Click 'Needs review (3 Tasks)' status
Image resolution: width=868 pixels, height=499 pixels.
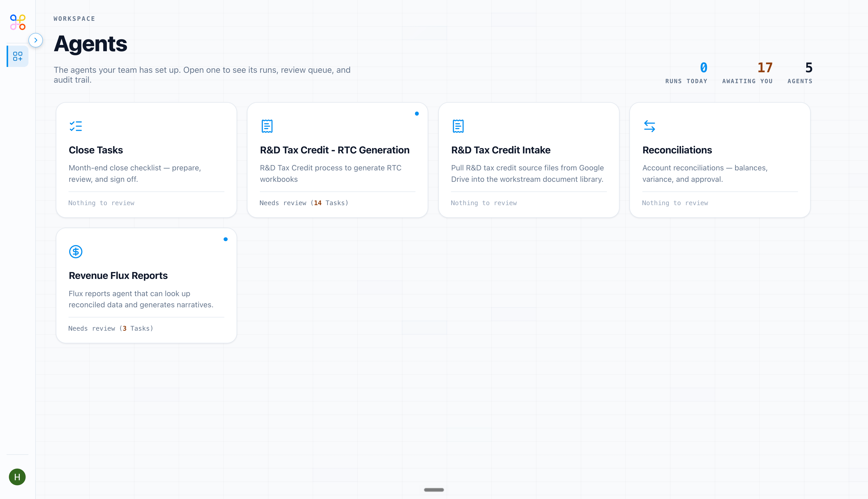tap(111, 328)
